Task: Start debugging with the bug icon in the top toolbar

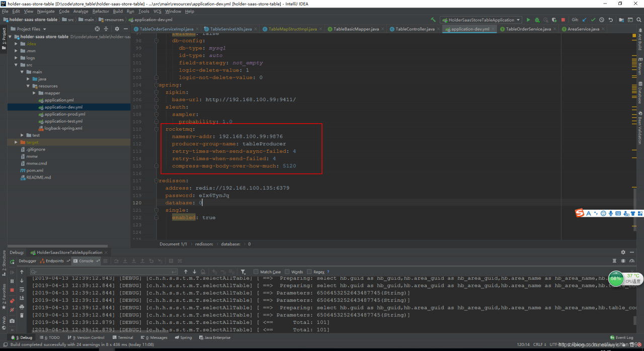Action: tap(537, 20)
